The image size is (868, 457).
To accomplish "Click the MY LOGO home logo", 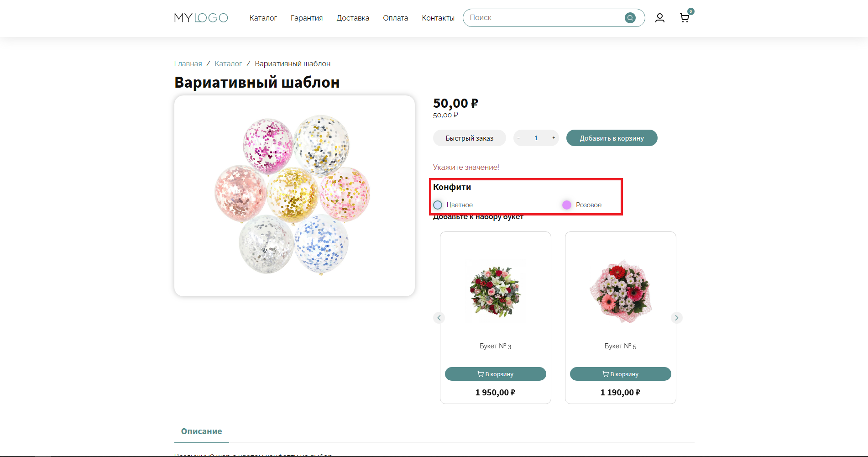I will click(201, 18).
